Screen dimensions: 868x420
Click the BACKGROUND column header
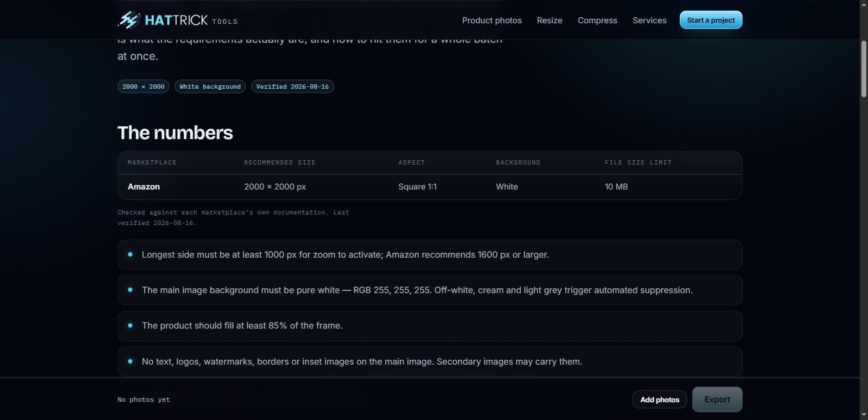518,162
